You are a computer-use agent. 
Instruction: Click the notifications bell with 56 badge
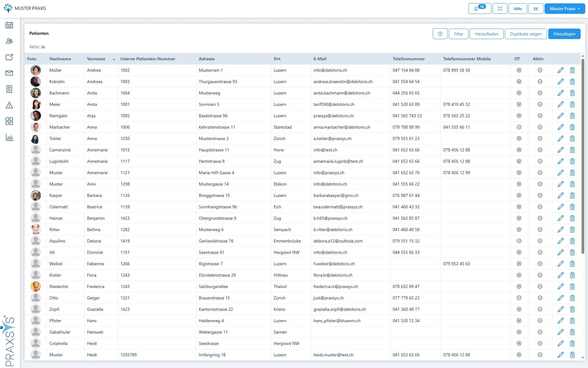[480, 9]
